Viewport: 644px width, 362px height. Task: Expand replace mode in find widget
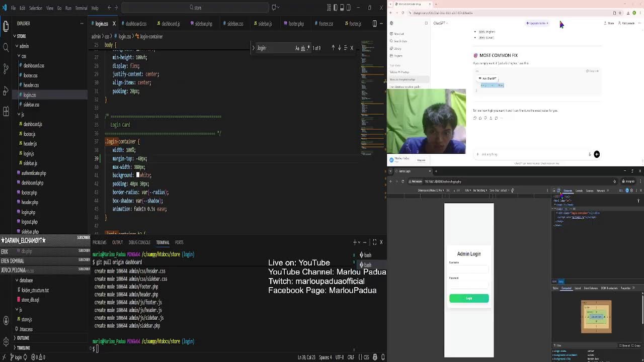pyautogui.click(x=253, y=48)
